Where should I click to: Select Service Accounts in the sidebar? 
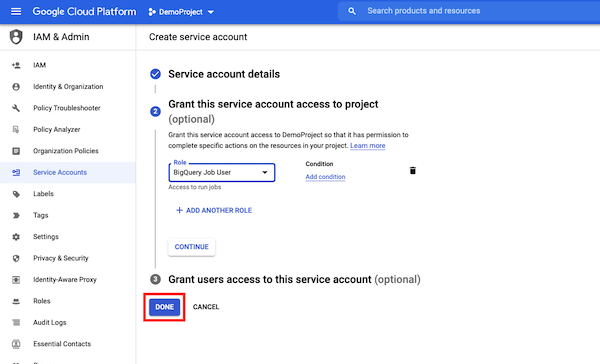68,172
